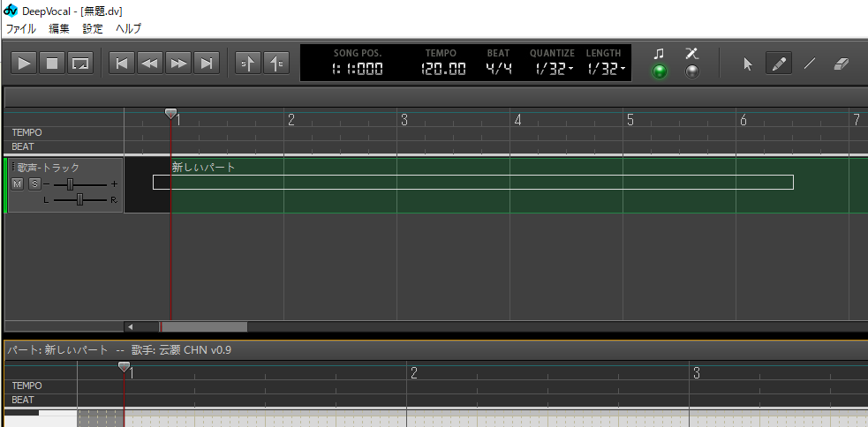Click the piano roll BEAT lane label
The image size is (868, 427).
22,400
